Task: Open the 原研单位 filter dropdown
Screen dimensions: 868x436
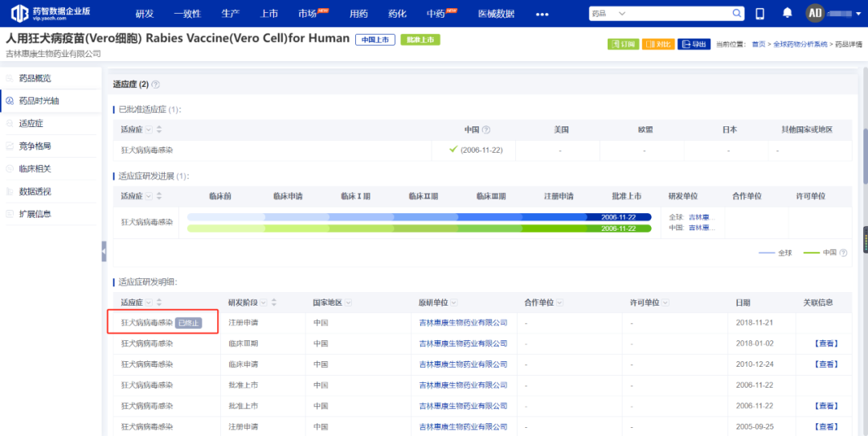Action: (x=454, y=302)
